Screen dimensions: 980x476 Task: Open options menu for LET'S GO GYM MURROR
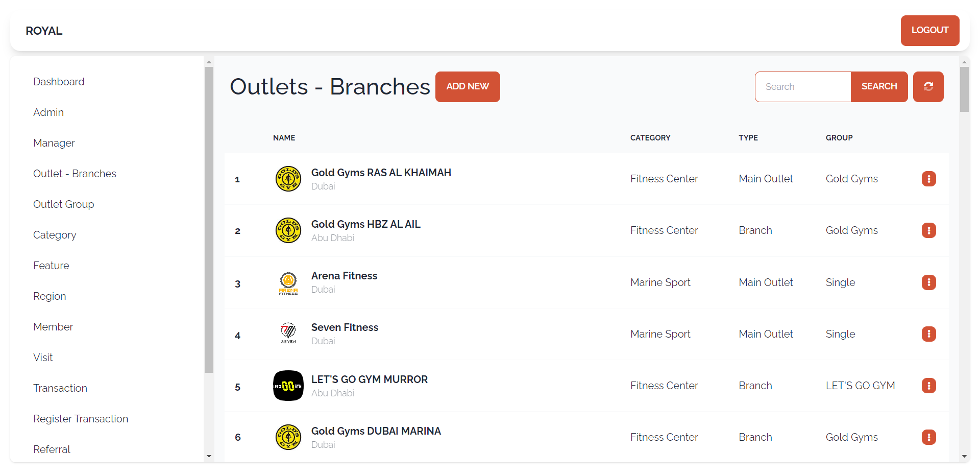(x=928, y=386)
